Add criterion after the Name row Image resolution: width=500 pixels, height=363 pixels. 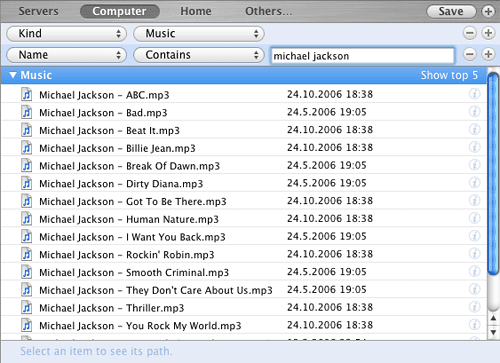pyautogui.click(x=488, y=54)
